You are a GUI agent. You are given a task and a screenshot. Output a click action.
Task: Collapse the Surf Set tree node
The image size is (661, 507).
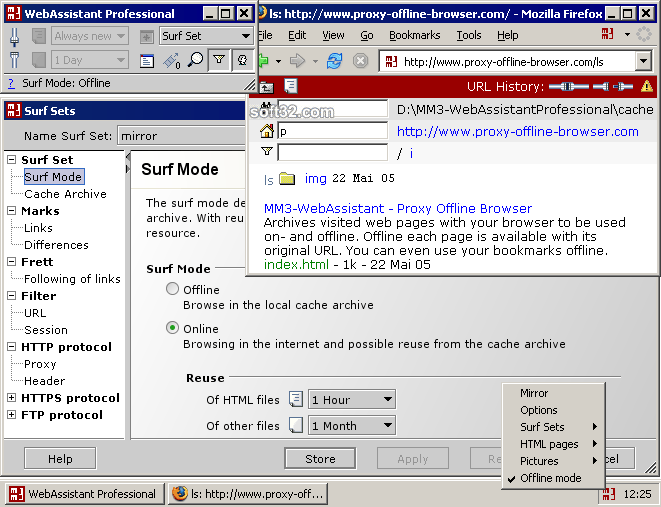click(12, 160)
